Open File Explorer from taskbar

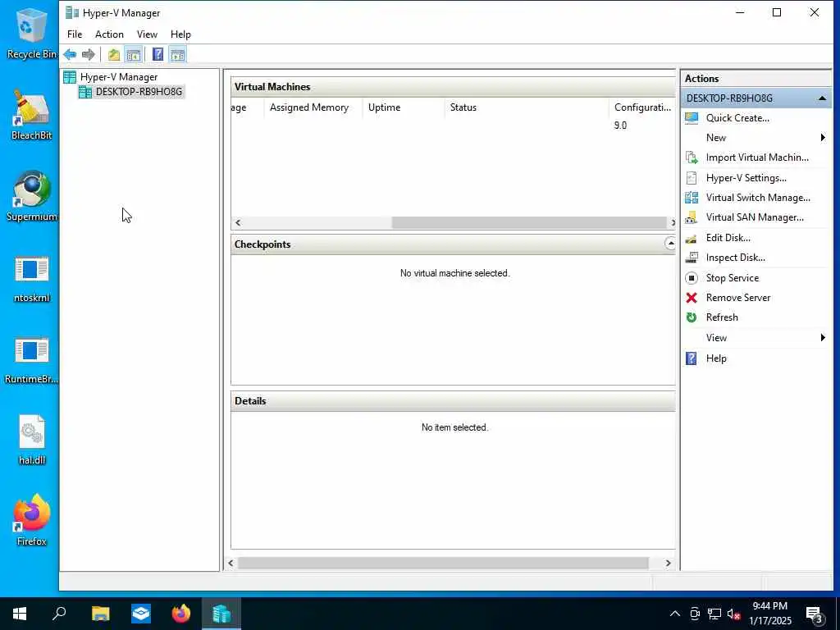pyautogui.click(x=100, y=614)
